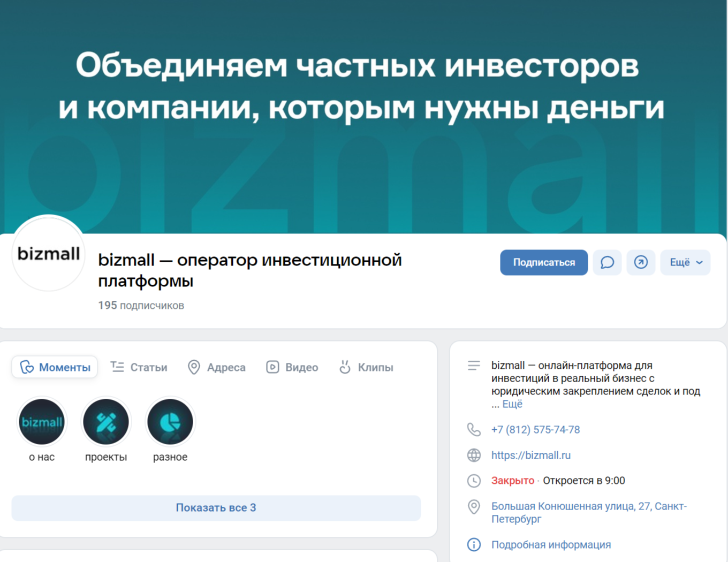The image size is (728, 562).
Task: Open the message bubble icon button
Action: (x=607, y=262)
